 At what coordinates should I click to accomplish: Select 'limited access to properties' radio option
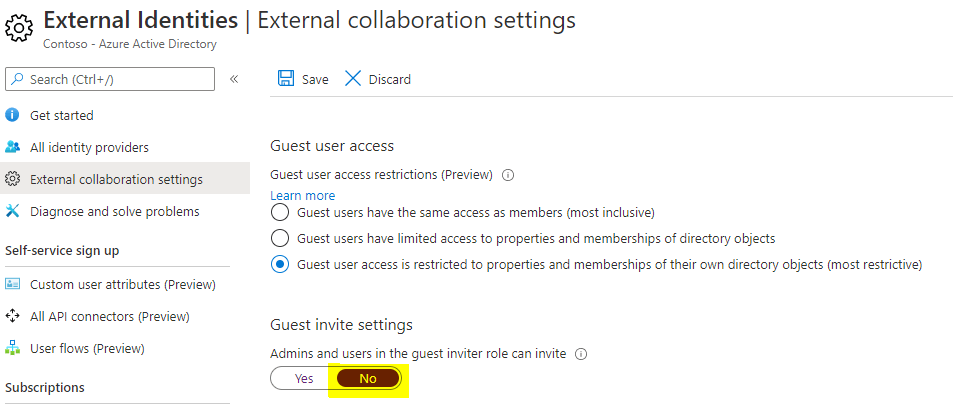click(x=281, y=239)
